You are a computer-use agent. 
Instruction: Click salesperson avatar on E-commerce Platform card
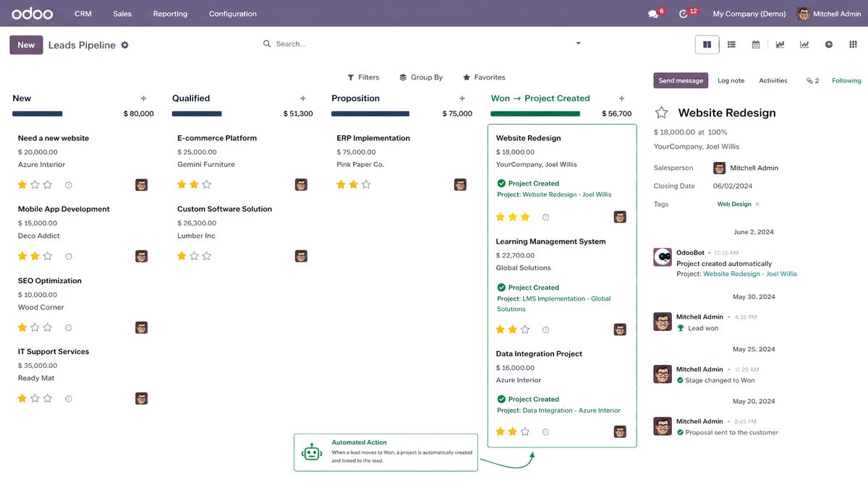[x=301, y=185]
